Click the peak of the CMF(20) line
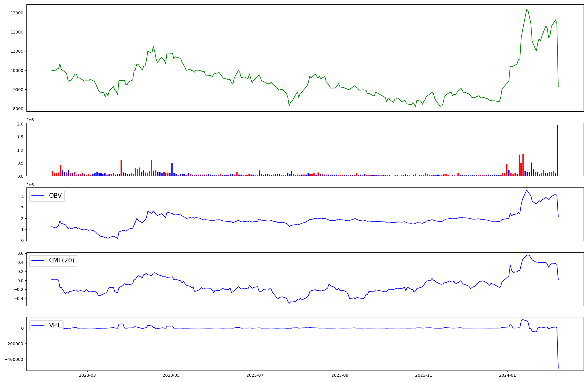 528,255
